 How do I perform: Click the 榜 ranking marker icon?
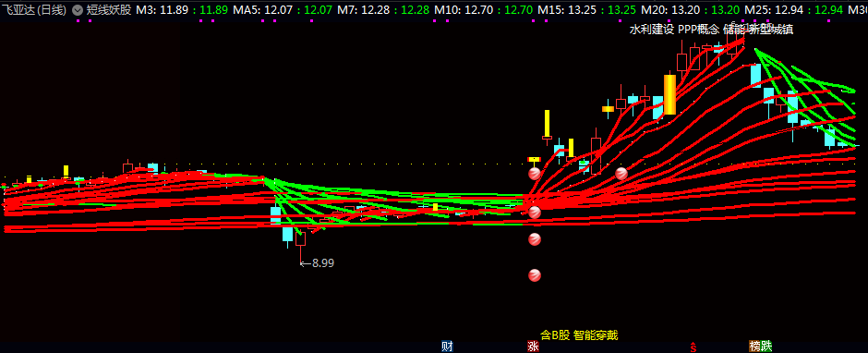[754, 347]
